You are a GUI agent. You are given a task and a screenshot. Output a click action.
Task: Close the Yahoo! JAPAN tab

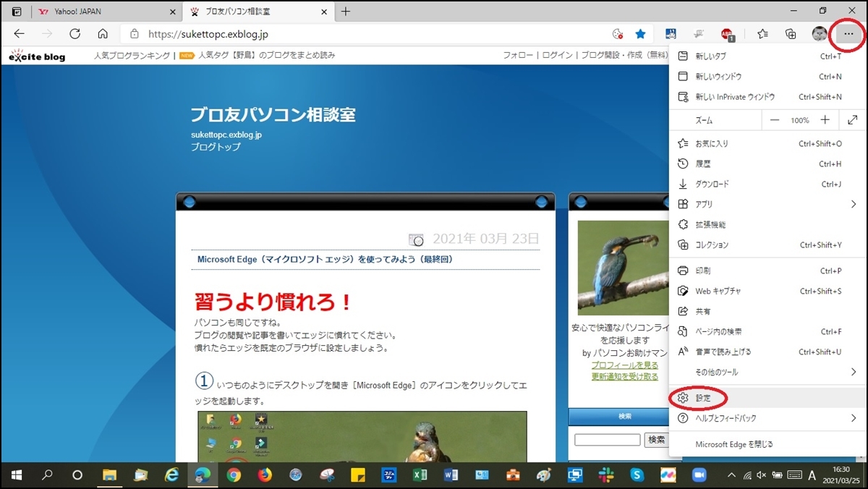[172, 12]
